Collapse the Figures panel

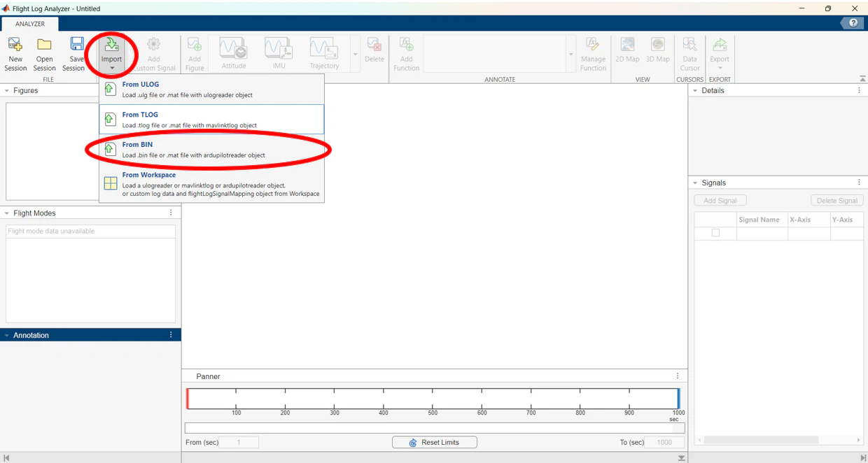pyautogui.click(x=7, y=91)
